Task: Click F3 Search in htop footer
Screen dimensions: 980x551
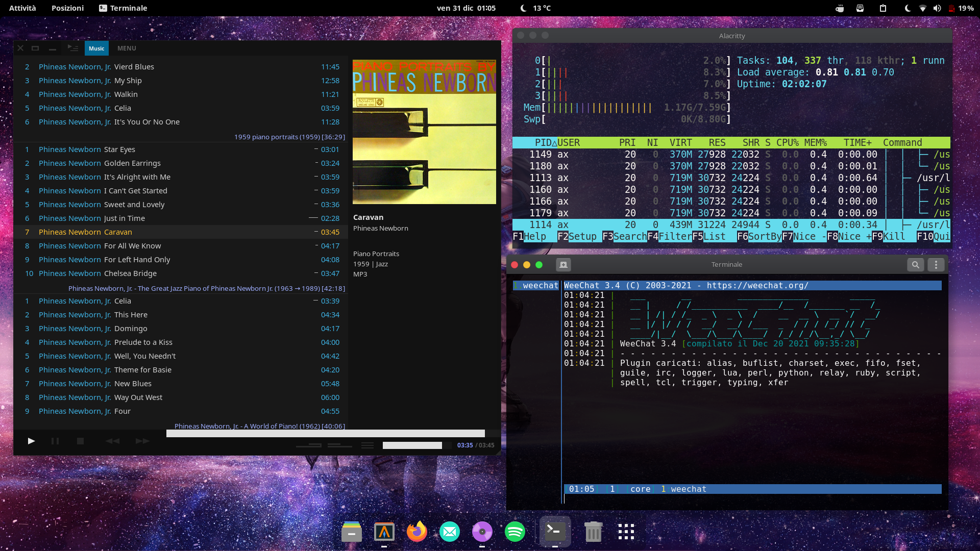Action: 624,237
